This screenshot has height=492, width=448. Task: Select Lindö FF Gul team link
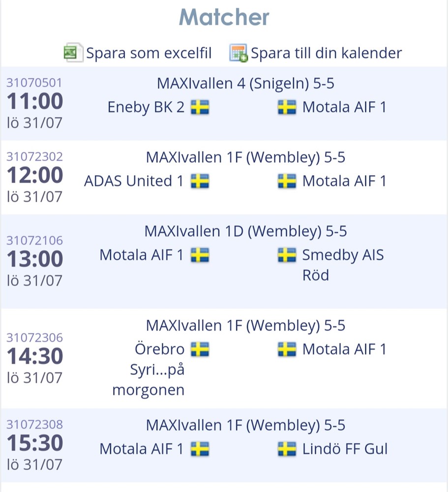pos(345,449)
